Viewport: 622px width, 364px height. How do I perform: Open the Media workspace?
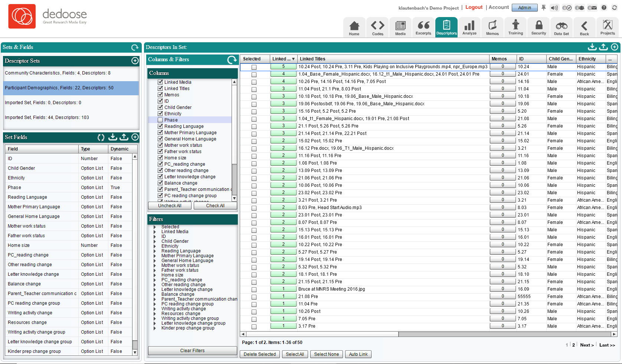coord(400,27)
